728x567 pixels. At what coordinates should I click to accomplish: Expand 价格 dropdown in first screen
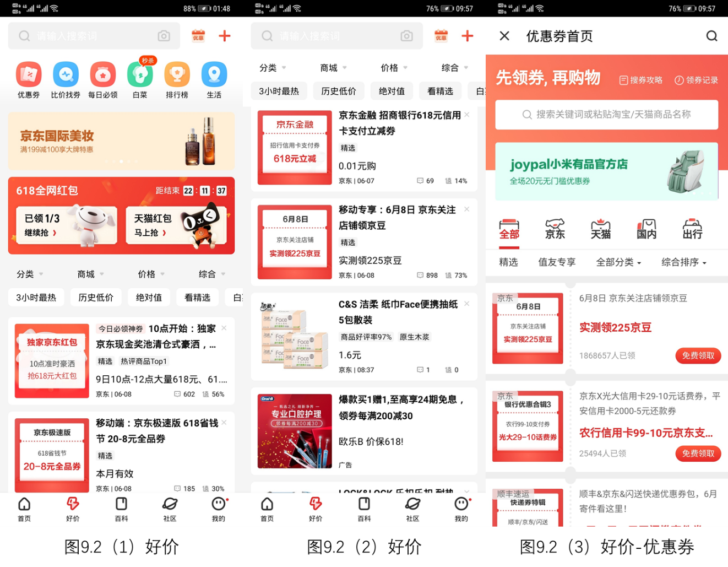pos(151,274)
